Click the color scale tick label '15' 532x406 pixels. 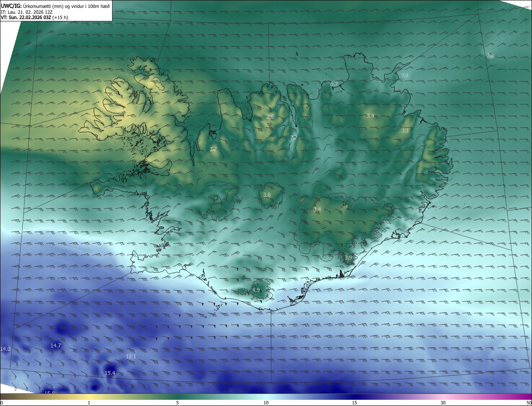pyautogui.click(x=355, y=403)
